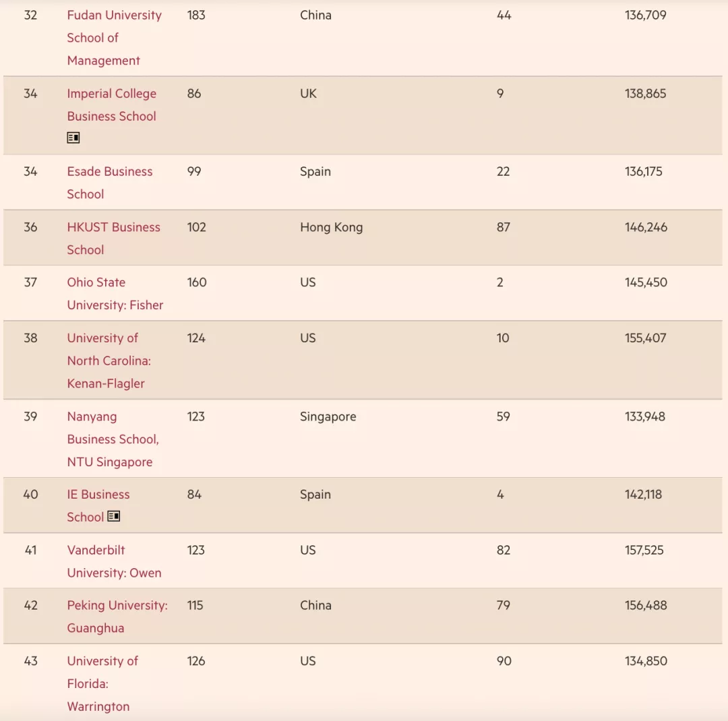Click the salary value 157,525
This screenshot has width=728, height=721.
(x=644, y=550)
